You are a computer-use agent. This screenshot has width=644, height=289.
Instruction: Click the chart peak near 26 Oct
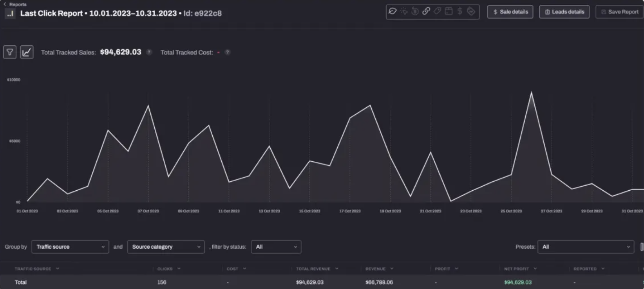tap(531, 92)
